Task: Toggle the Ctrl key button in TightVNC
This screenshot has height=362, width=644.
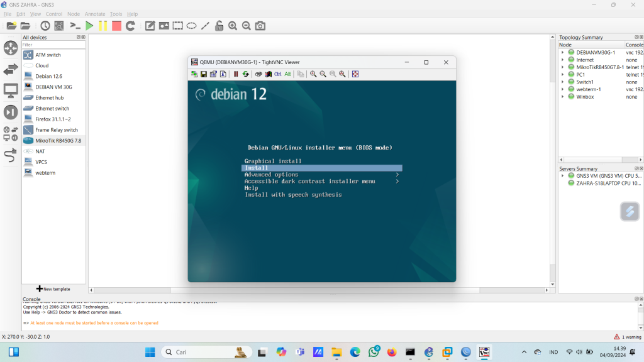Action: 278,74
